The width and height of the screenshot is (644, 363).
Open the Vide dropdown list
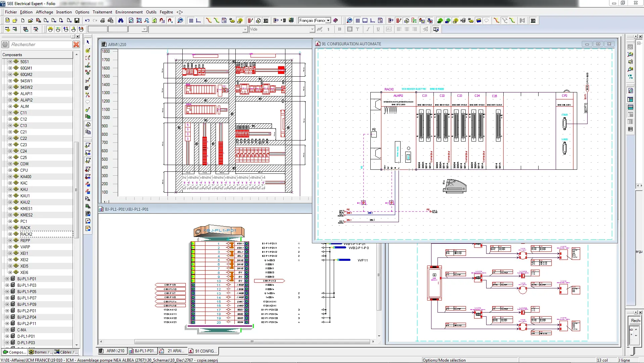click(x=312, y=29)
